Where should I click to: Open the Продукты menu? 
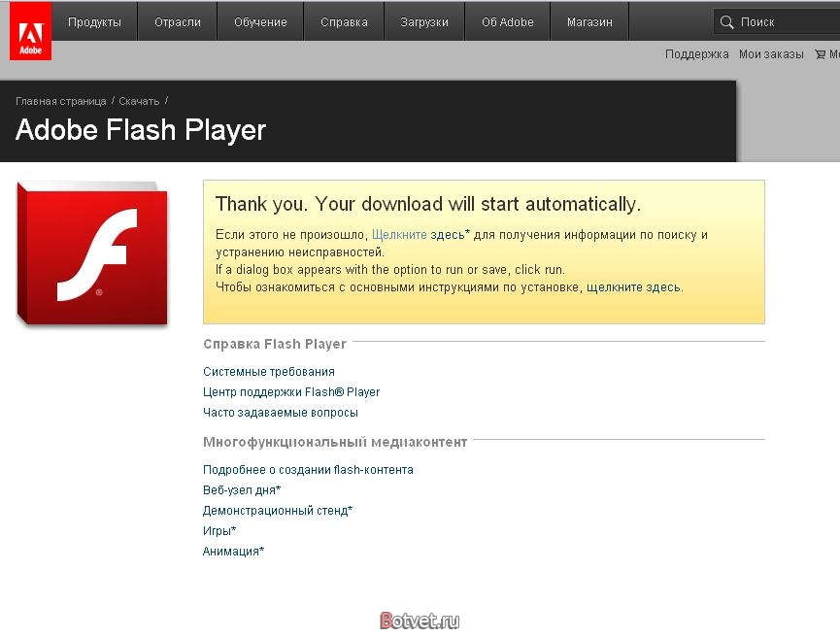click(95, 21)
